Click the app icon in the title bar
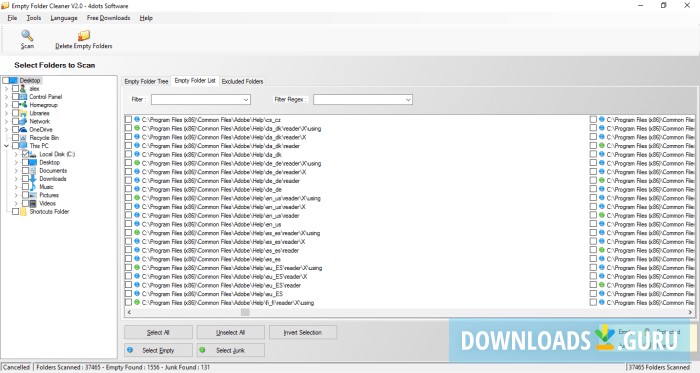Viewport: 700px width, 373px height. [x=5, y=6]
